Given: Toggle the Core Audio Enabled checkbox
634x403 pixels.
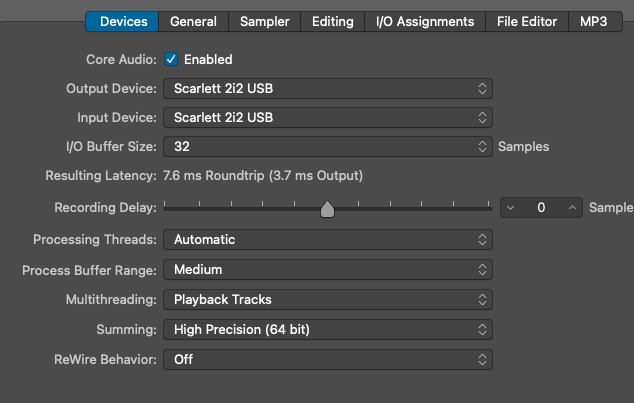Looking at the screenshot, I should pos(171,60).
